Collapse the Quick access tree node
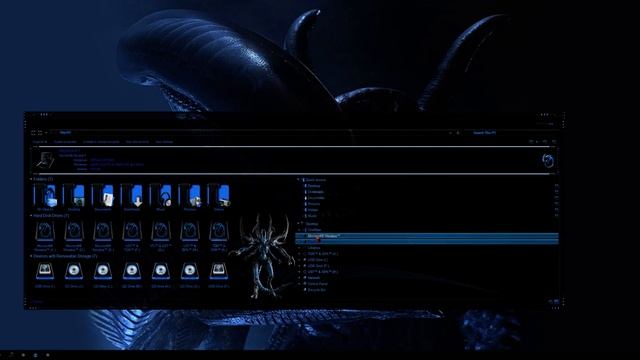 coord(299,180)
